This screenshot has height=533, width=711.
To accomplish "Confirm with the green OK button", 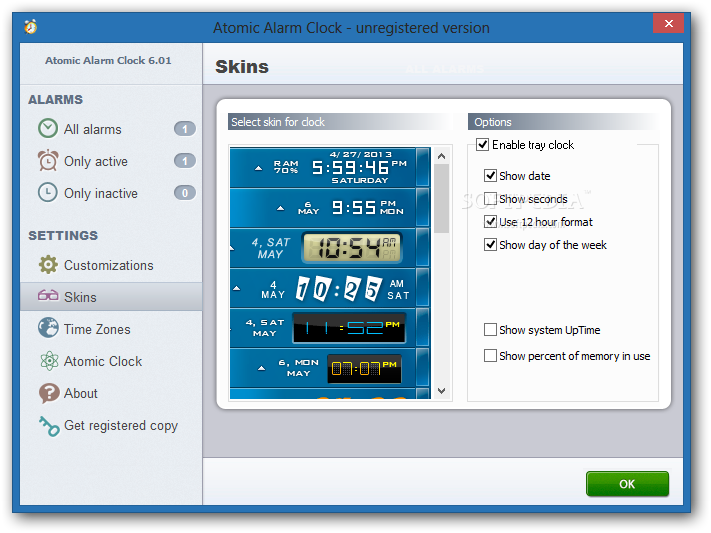I will pyautogui.click(x=627, y=484).
